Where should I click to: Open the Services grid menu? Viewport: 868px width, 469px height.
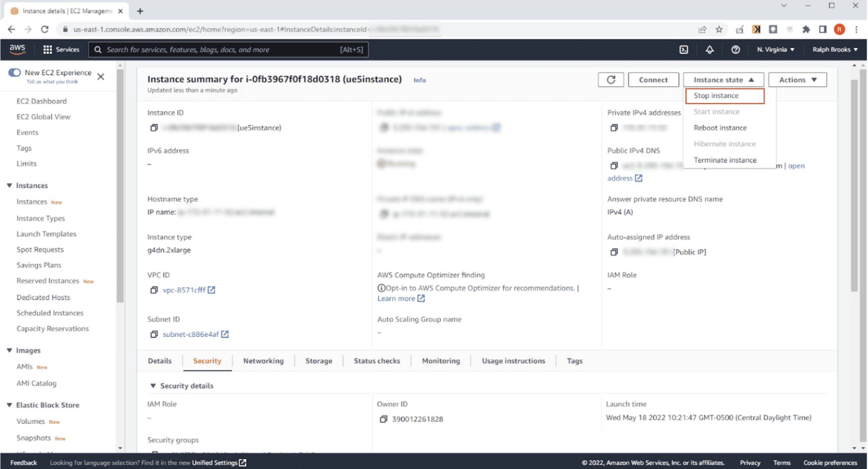(61, 50)
